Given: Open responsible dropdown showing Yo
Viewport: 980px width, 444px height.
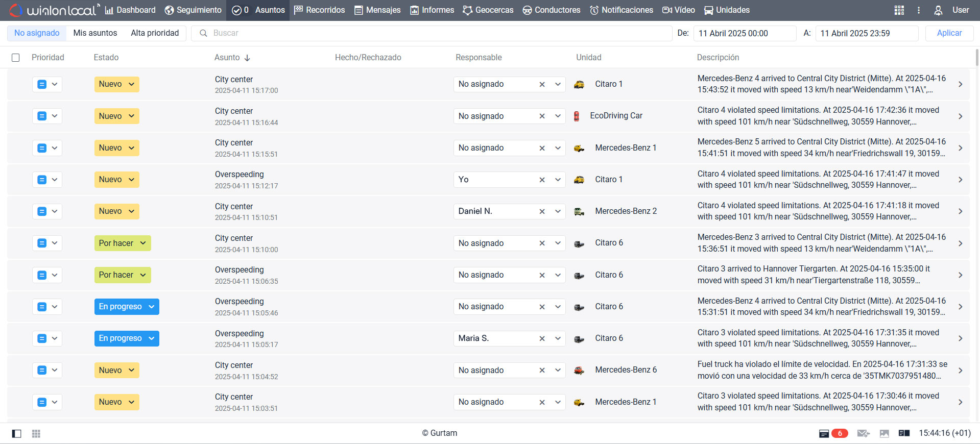Looking at the screenshot, I should coord(558,180).
